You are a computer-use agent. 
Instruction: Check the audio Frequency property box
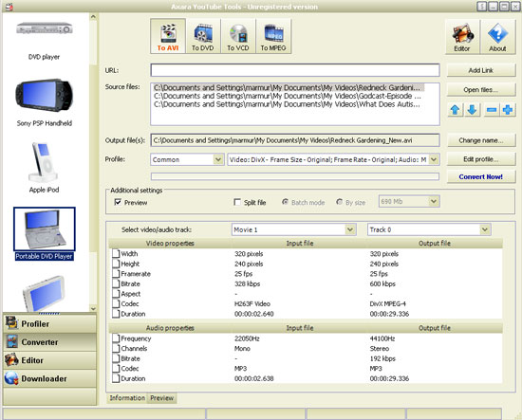pyautogui.click(x=116, y=338)
